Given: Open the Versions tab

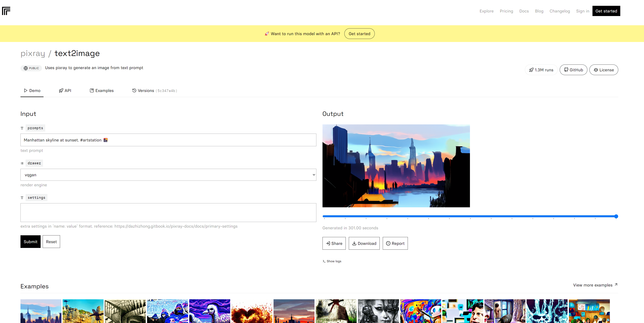Looking at the screenshot, I should (154, 90).
